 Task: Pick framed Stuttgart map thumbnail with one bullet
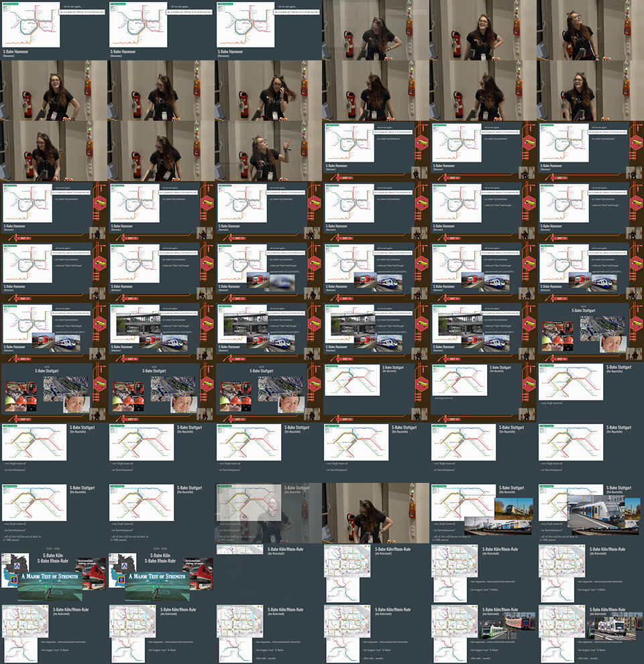tap(483, 392)
